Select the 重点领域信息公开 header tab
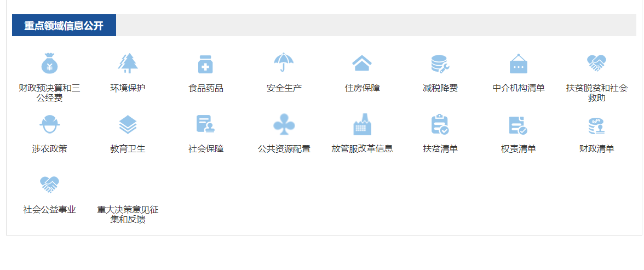 point(64,26)
